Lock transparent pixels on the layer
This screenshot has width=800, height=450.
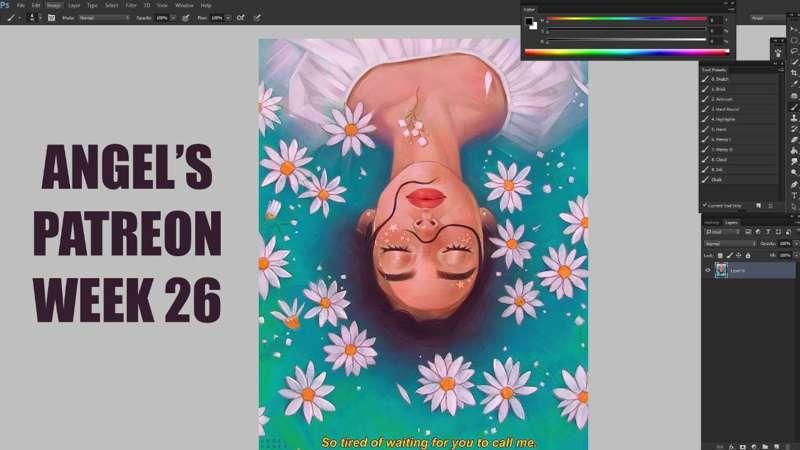coord(720,255)
